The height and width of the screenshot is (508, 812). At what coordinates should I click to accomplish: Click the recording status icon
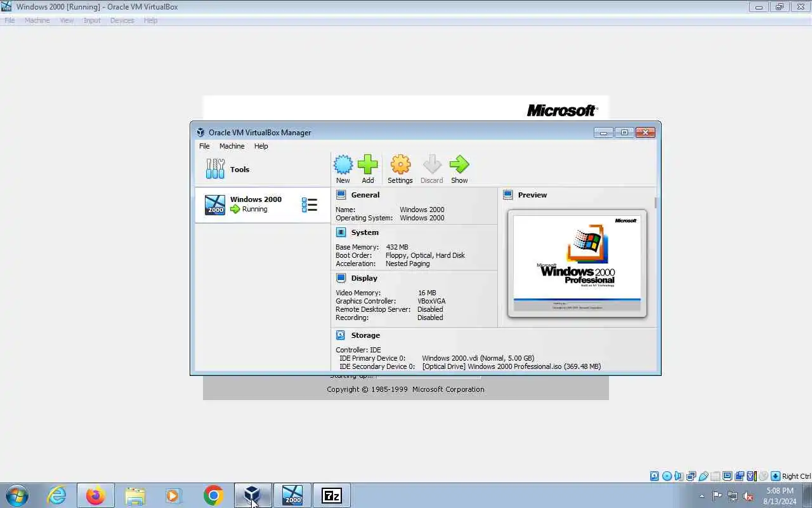[739, 476]
